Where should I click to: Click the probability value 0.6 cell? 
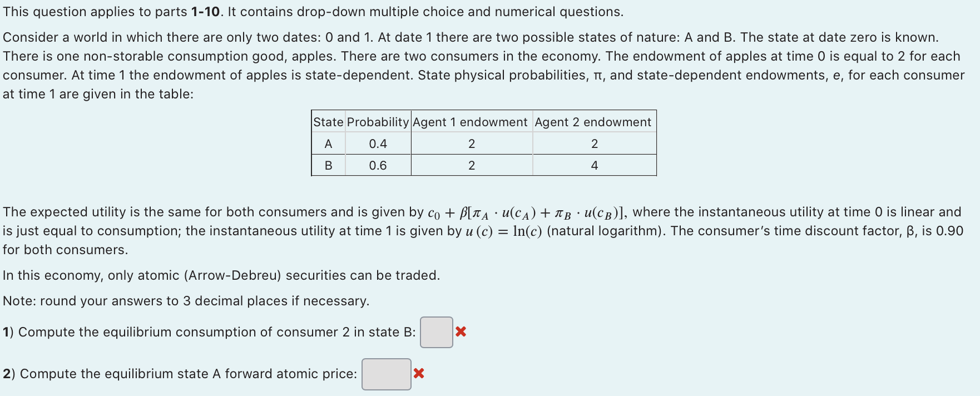click(x=377, y=165)
